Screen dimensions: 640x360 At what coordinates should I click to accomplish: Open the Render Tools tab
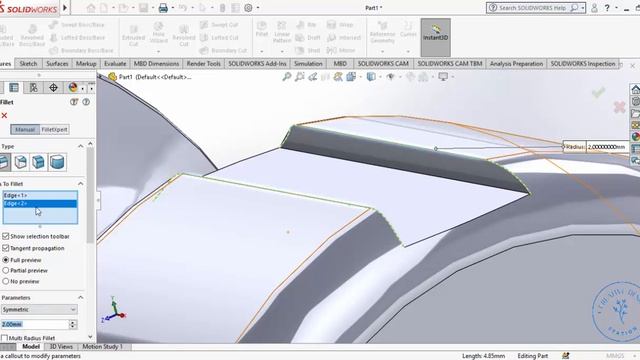tap(203, 64)
